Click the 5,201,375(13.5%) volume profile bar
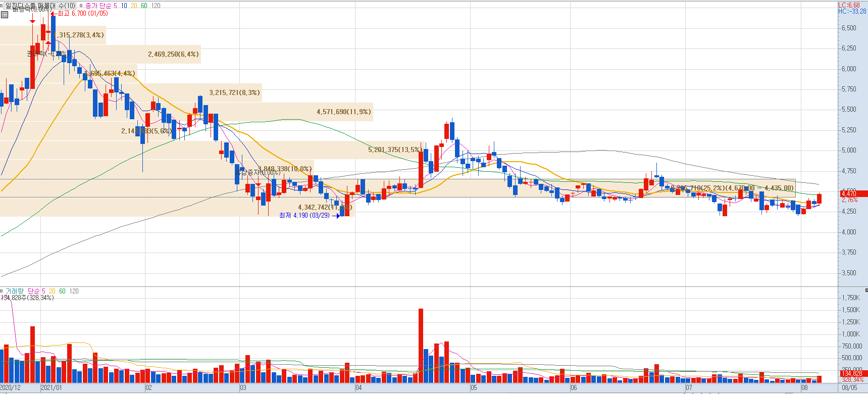 [212, 150]
